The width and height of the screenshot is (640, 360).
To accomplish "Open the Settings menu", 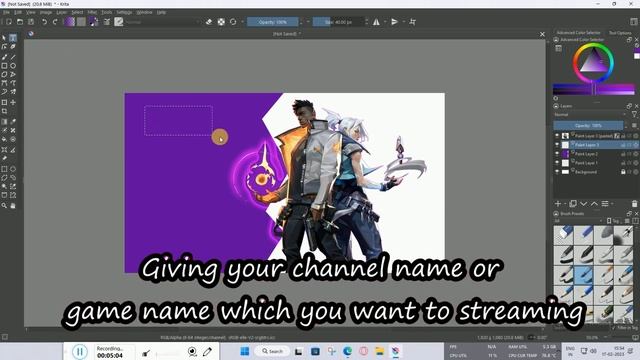I will click(x=124, y=12).
